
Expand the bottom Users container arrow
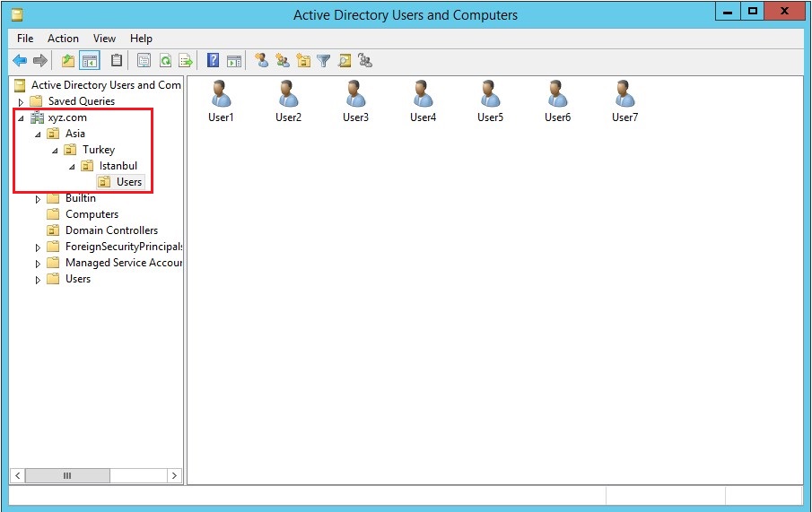click(38, 280)
